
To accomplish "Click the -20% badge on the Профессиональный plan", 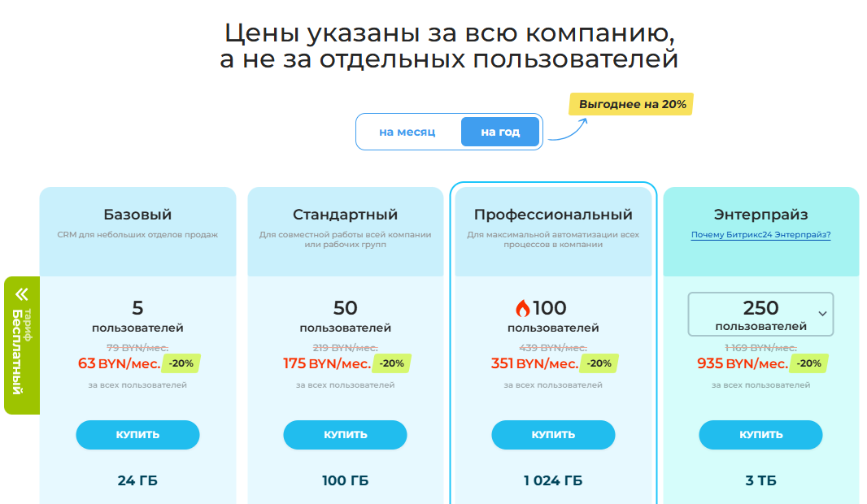I will (x=599, y=363).
